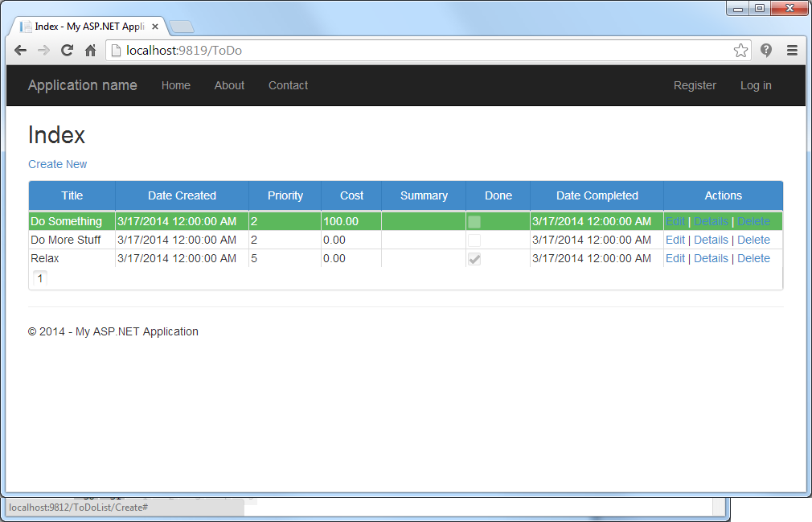Viewport: 812px width, 522px height.
Task: Click Log in in the navbar
Action: (x=756, y=85)
